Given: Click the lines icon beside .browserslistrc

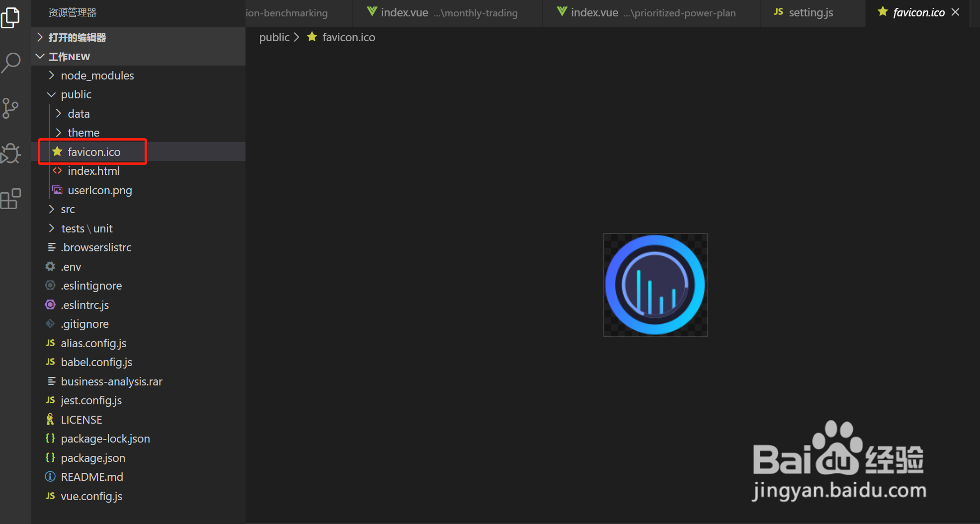Looking at the screenshot, I should tap(51, 247).
